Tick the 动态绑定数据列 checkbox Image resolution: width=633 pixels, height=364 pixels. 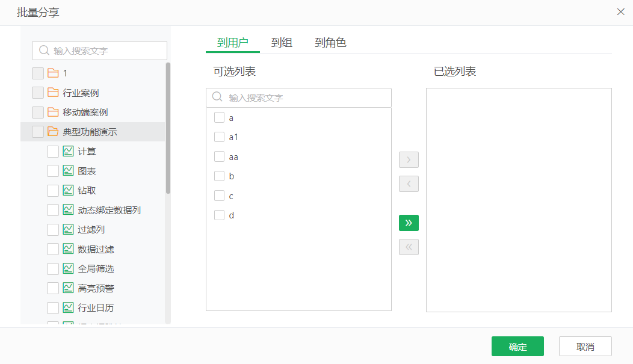click(53, 210)
